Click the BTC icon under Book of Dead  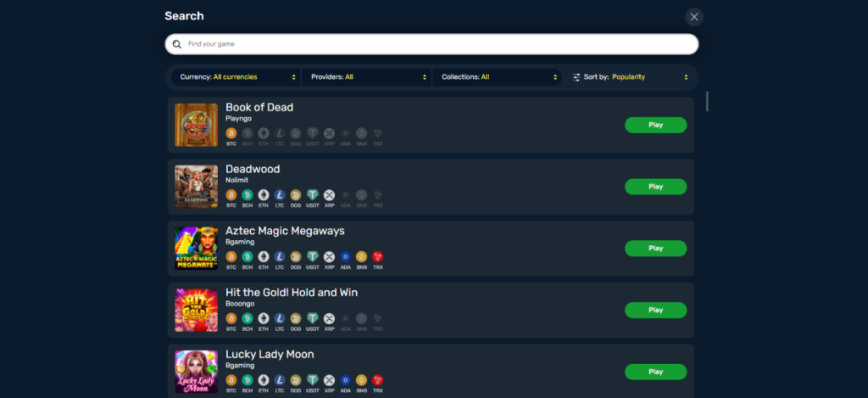click(x=231, y=133)
